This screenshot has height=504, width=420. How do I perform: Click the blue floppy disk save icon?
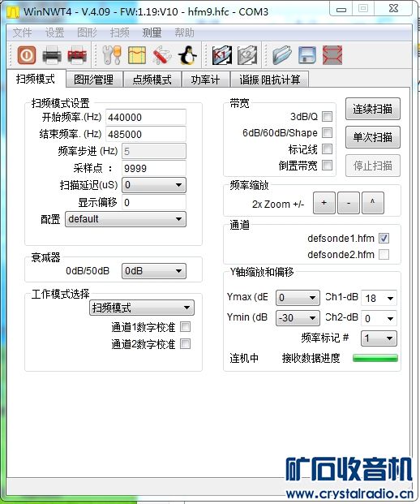click(307, 55)
